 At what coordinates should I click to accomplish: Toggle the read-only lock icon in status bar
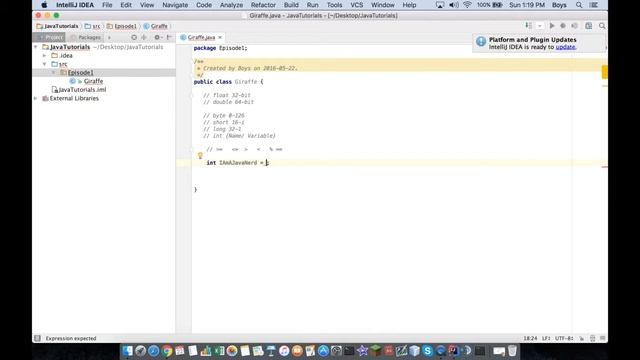coord(582,338)
